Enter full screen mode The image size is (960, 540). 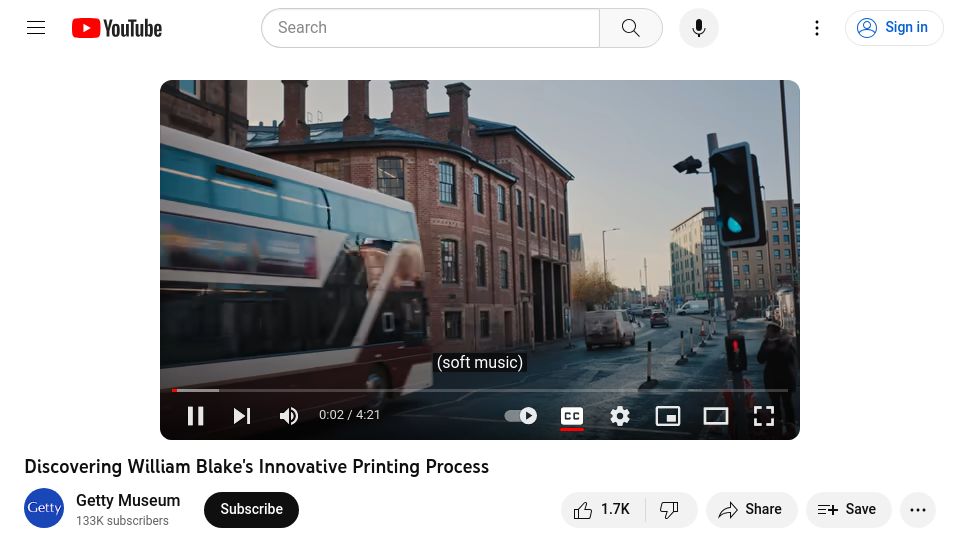[x=763, y=416]
